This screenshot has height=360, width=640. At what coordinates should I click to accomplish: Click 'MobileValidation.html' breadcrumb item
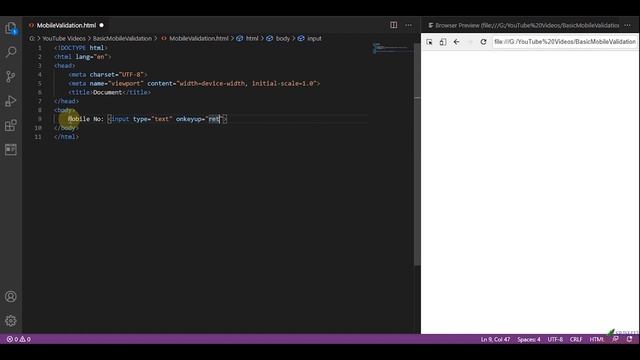coord(198,38)
